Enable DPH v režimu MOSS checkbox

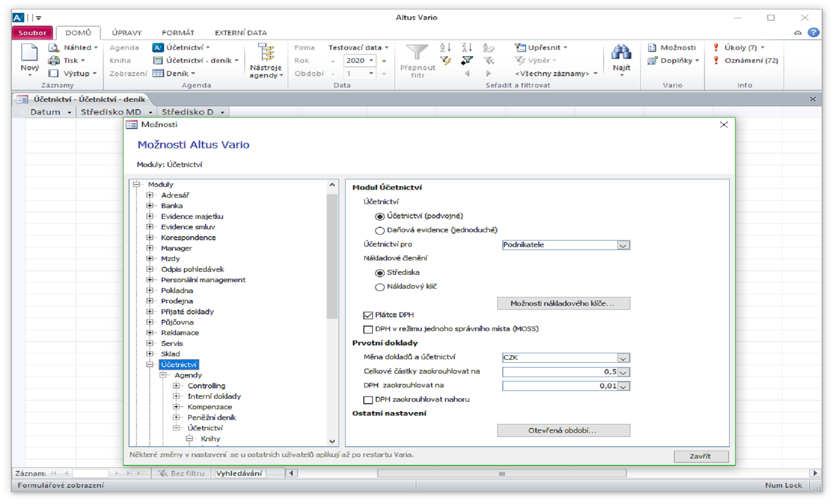coord(368,329)
